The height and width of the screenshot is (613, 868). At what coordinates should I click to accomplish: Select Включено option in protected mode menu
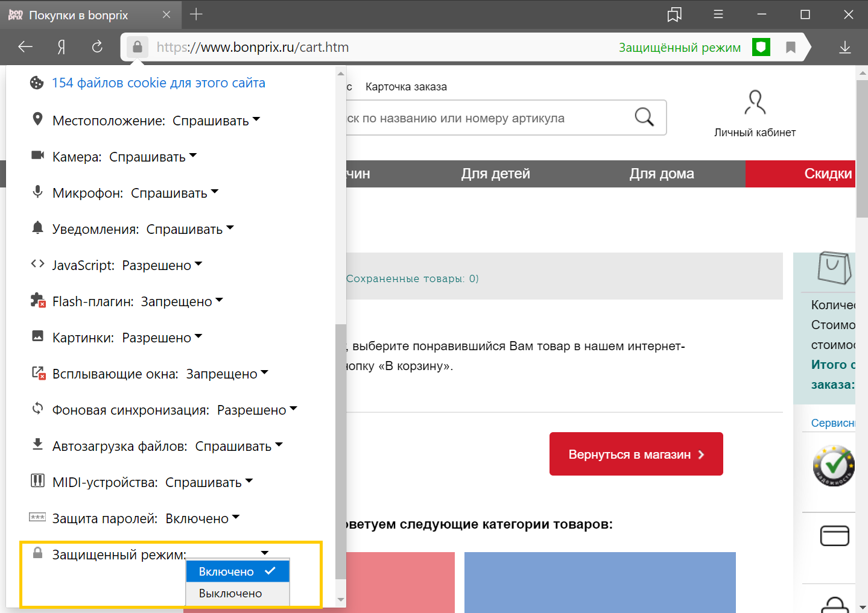click(238, 571)
